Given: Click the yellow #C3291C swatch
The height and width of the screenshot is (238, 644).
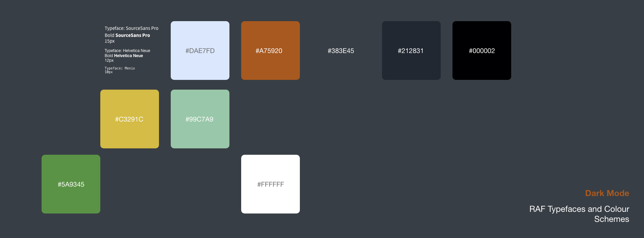Looking at the screenshot, I should click(129, 119).
